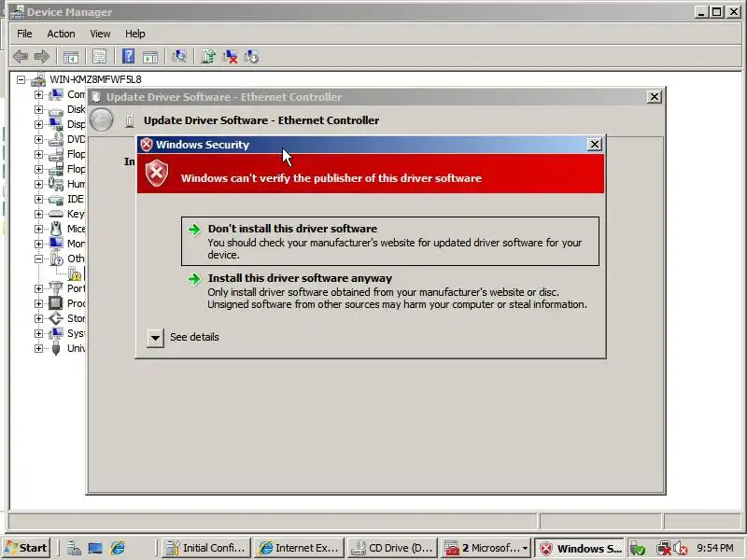Click Scan for hardware changes icon
Screen dimensions: 747x560
(179, 57)
